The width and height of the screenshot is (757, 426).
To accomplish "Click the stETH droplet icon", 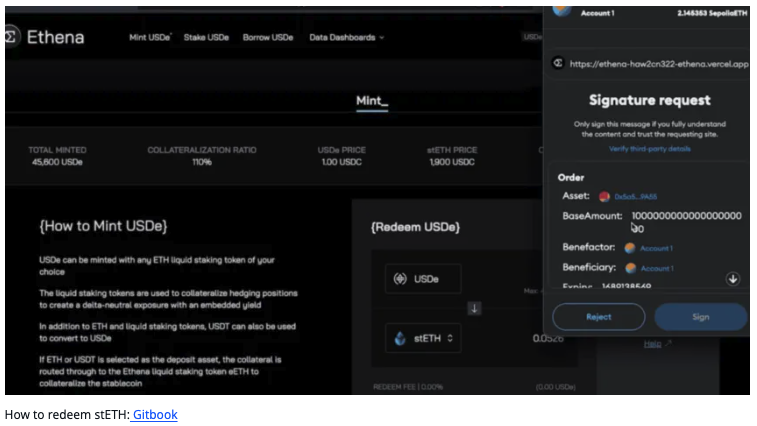I will coord(400,338).
